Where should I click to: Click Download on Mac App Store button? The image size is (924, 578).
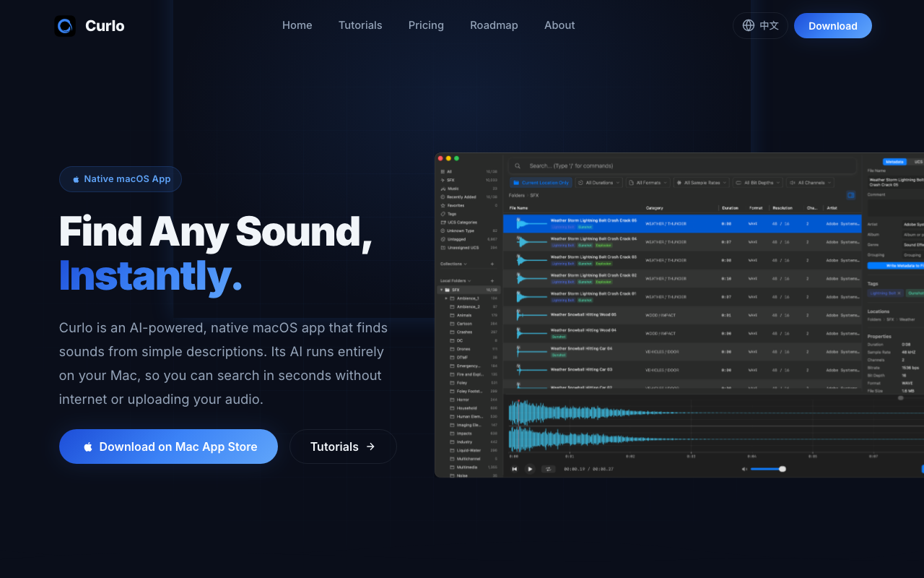(x=168, y=447)
